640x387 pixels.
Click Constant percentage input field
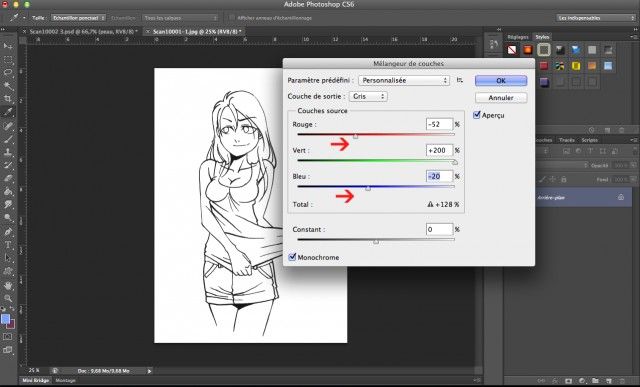coord(439,229)
